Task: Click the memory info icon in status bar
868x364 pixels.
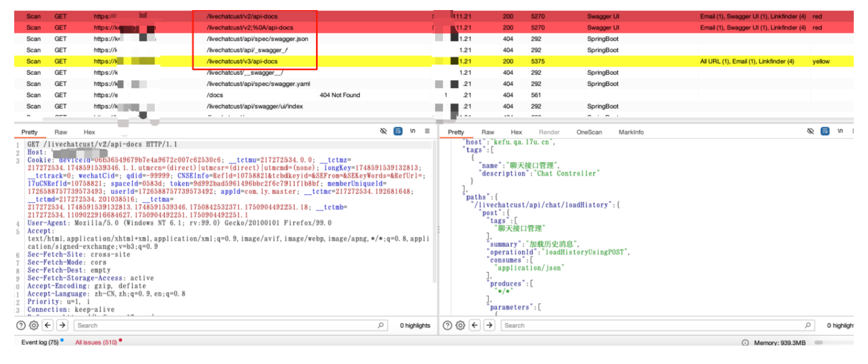Action: (x=745, y=343)
